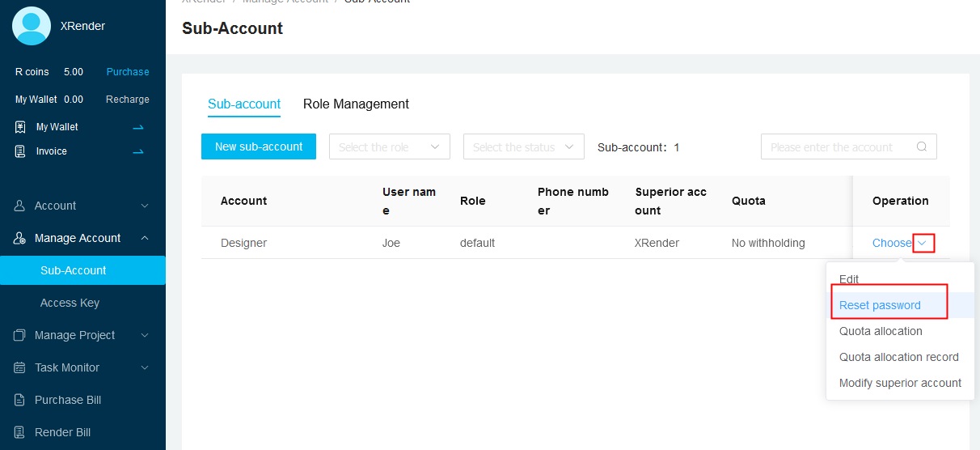Collapse the Manage Account section chevron
The width and height of the screenshot is (980, 450).
[145, 238]
